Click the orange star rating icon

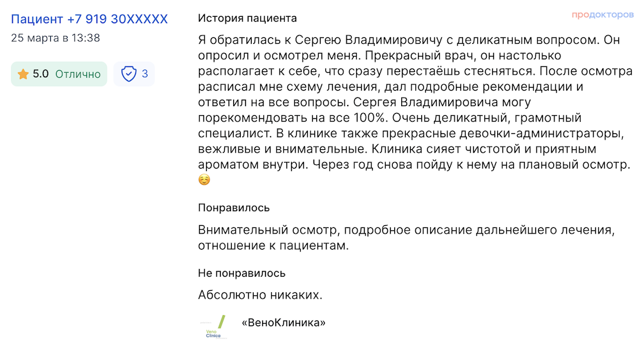[x=23, y=74]
